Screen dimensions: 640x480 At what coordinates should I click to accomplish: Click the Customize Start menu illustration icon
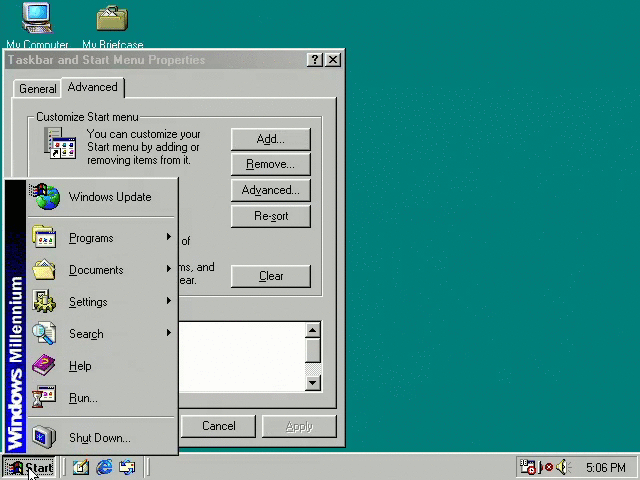pos(60,144)
